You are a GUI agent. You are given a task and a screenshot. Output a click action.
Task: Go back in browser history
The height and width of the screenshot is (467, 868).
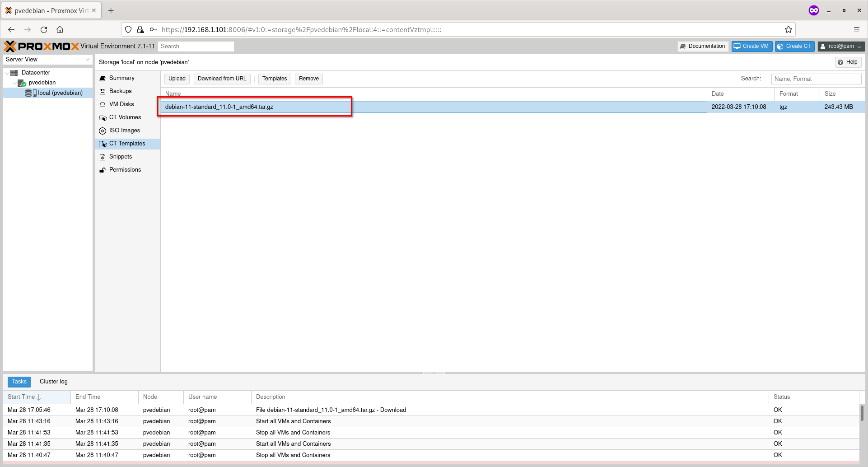coord(11,30)
